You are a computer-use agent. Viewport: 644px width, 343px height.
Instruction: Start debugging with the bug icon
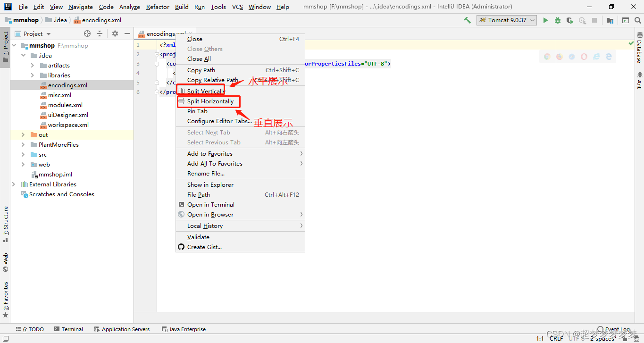[x=558, y=20]
